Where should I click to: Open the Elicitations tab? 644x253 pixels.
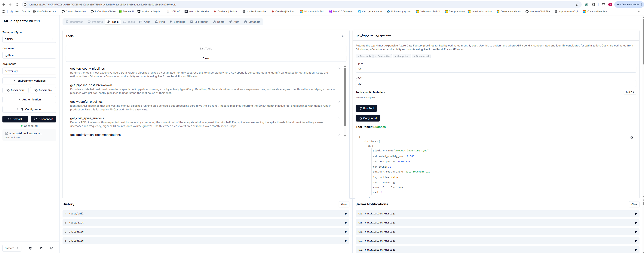199,22
